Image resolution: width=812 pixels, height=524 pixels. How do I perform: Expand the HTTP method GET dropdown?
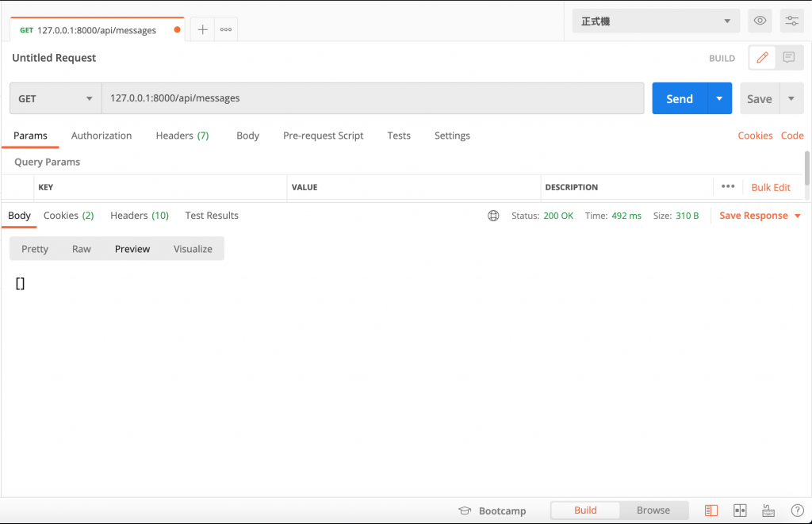click(x=56, y=98)
